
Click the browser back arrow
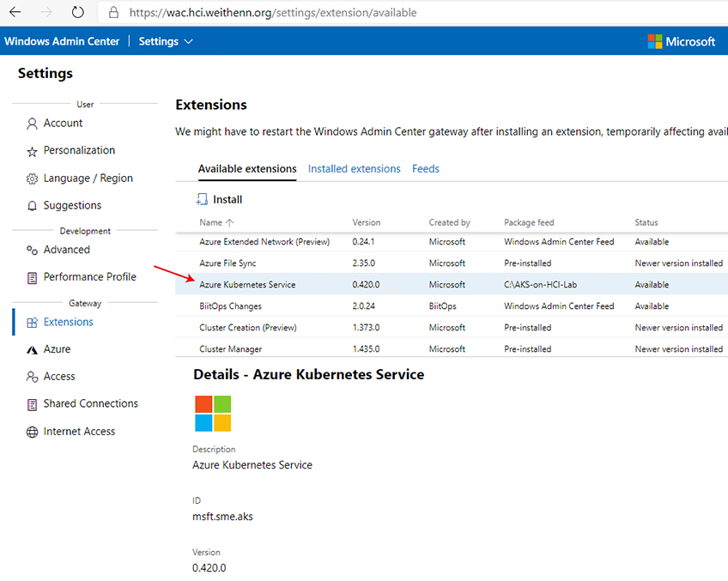[x=15, y=12]
